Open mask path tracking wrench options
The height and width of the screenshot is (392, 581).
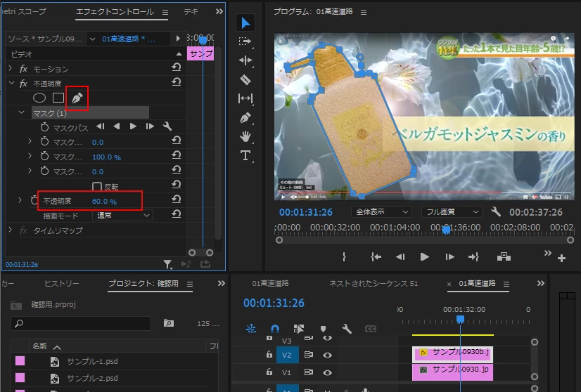[167, 126]
